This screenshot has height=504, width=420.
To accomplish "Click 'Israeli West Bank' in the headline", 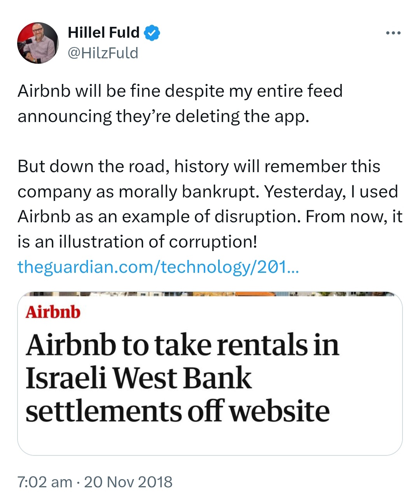I will click(x=138, y=378).
